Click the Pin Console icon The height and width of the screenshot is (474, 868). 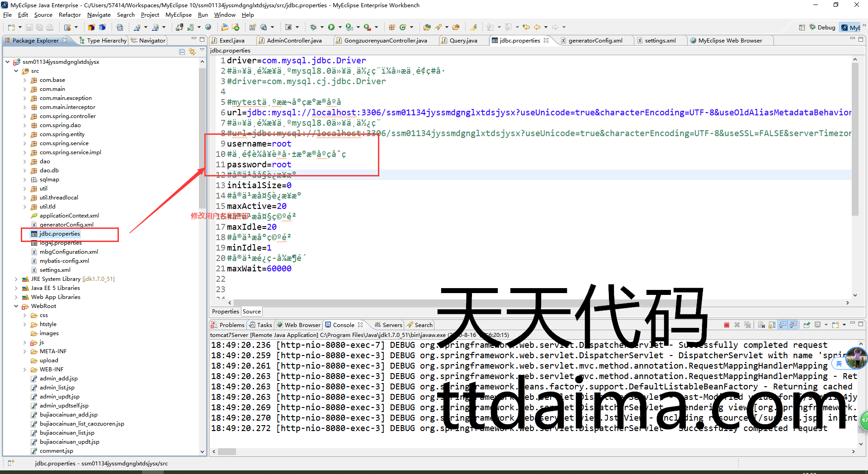[807, 325]
